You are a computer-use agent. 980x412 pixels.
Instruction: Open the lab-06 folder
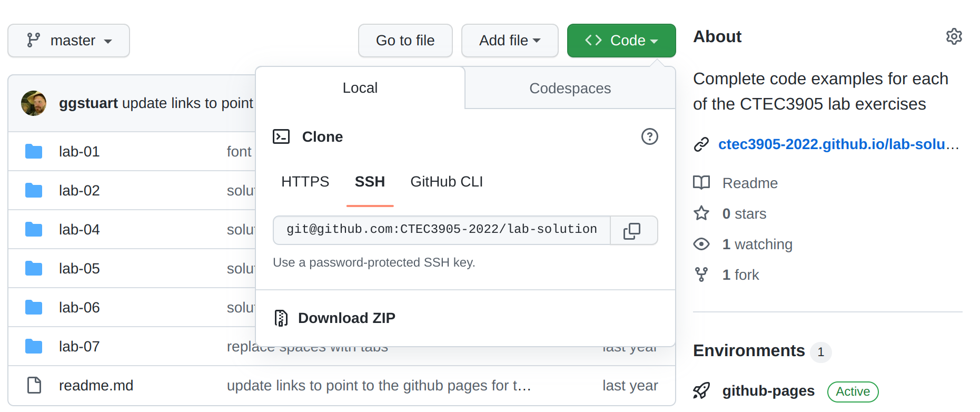tap(79, 308)
